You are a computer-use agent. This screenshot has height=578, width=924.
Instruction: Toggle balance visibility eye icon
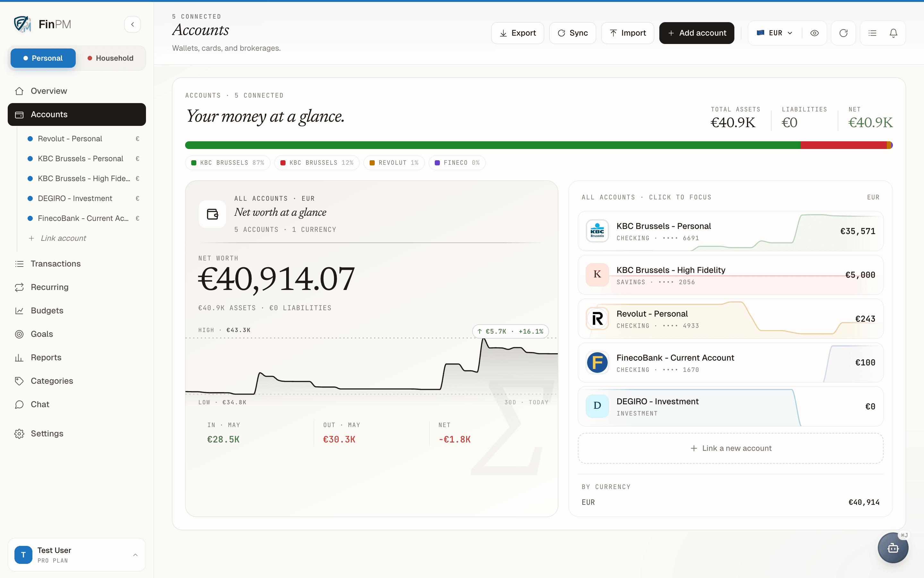tap(814, 33)
